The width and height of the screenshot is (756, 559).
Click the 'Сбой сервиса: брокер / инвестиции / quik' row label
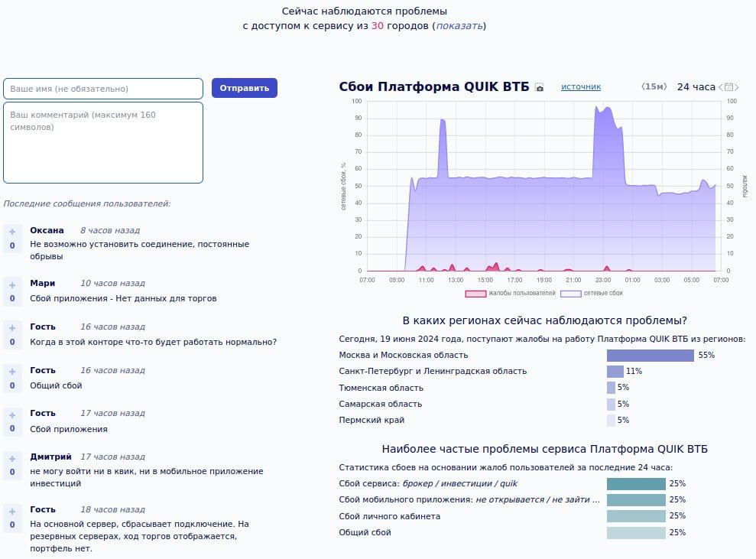[x=428, y=484]
